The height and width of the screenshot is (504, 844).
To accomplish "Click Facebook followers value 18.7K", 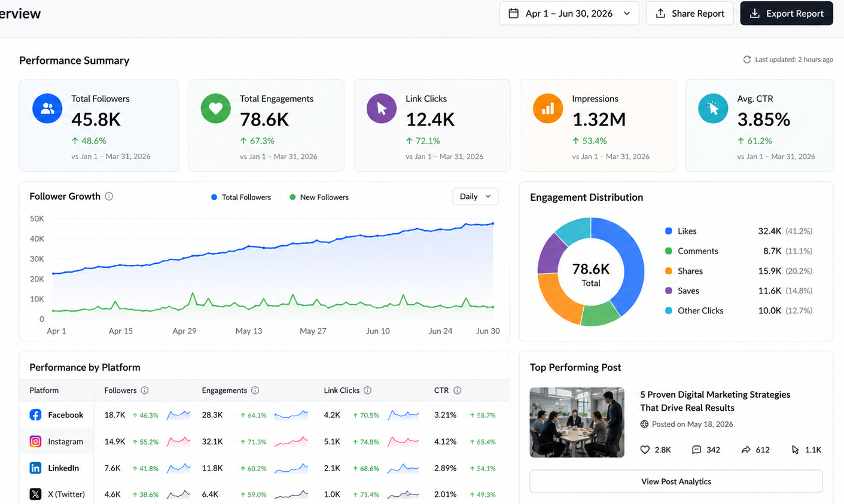I will [115, 415].
